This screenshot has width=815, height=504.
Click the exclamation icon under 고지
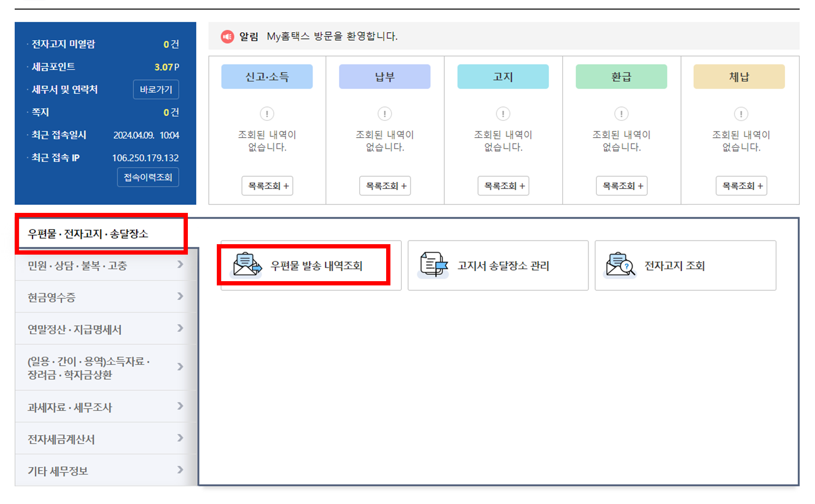(503, 114)
